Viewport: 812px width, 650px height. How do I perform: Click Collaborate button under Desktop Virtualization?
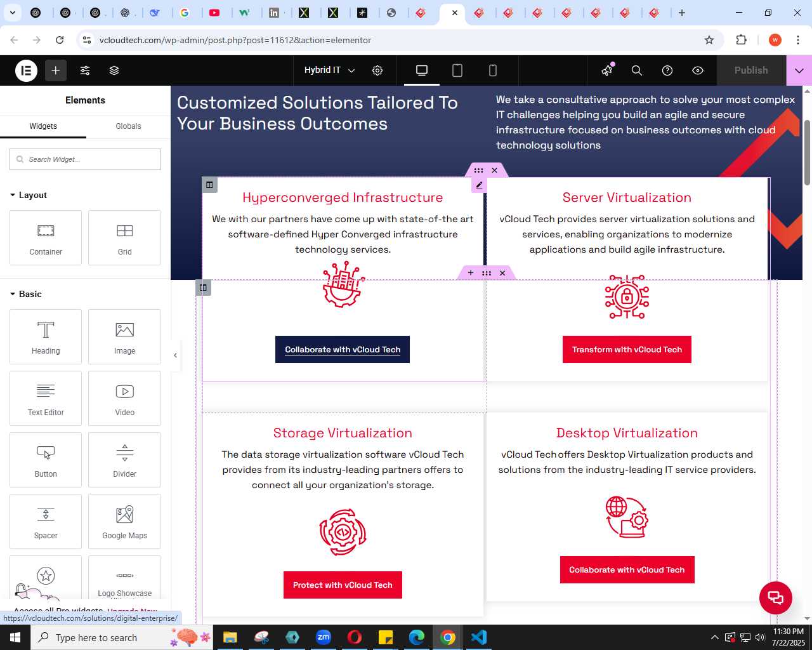627,570
